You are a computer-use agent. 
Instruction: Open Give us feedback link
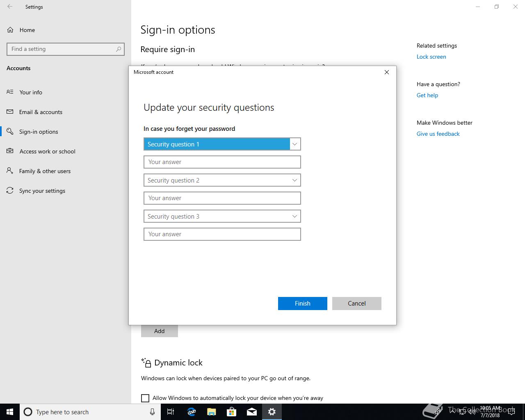(x=438, y=134)
